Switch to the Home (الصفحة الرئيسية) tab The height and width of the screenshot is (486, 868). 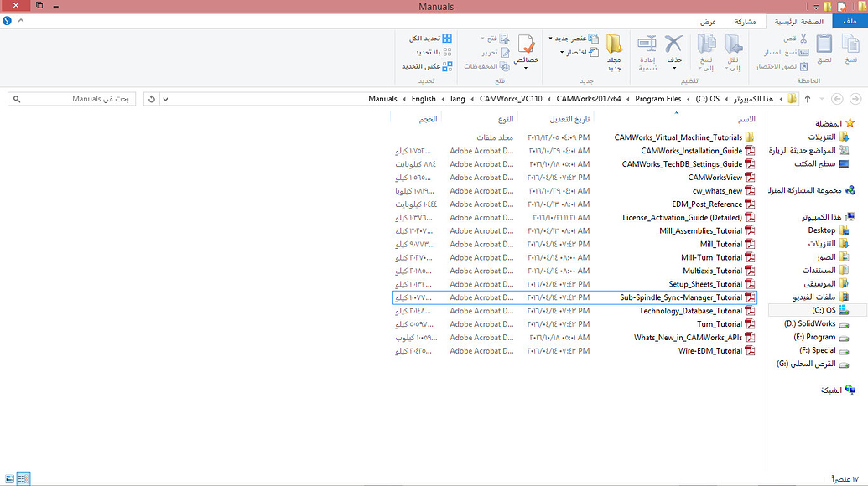[798, 22]
